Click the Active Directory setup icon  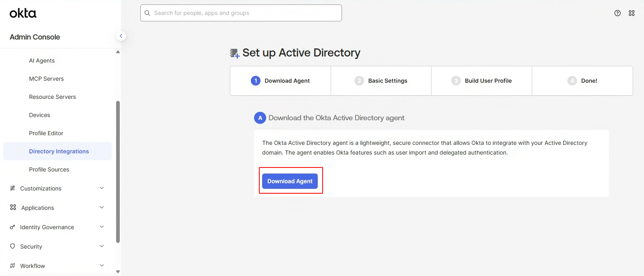(x=235, y=53)
